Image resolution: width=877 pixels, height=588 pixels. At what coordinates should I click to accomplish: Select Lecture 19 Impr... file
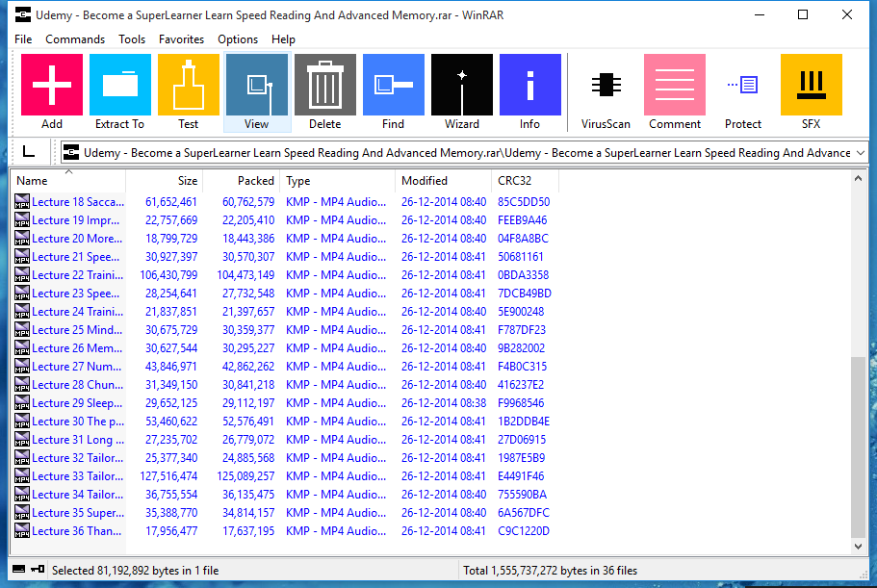[75, 219]
